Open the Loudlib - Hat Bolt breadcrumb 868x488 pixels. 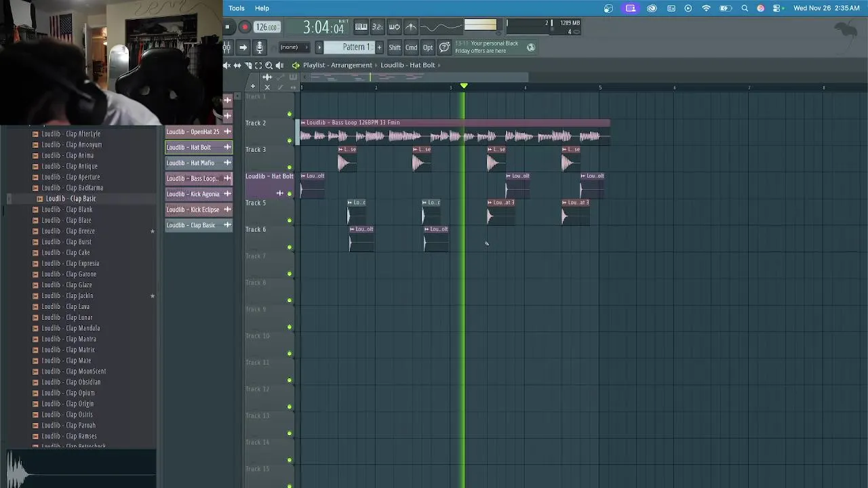coord(408,65)
